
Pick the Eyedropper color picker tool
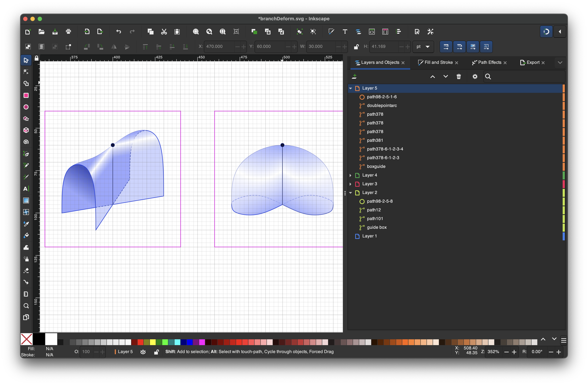26,224
